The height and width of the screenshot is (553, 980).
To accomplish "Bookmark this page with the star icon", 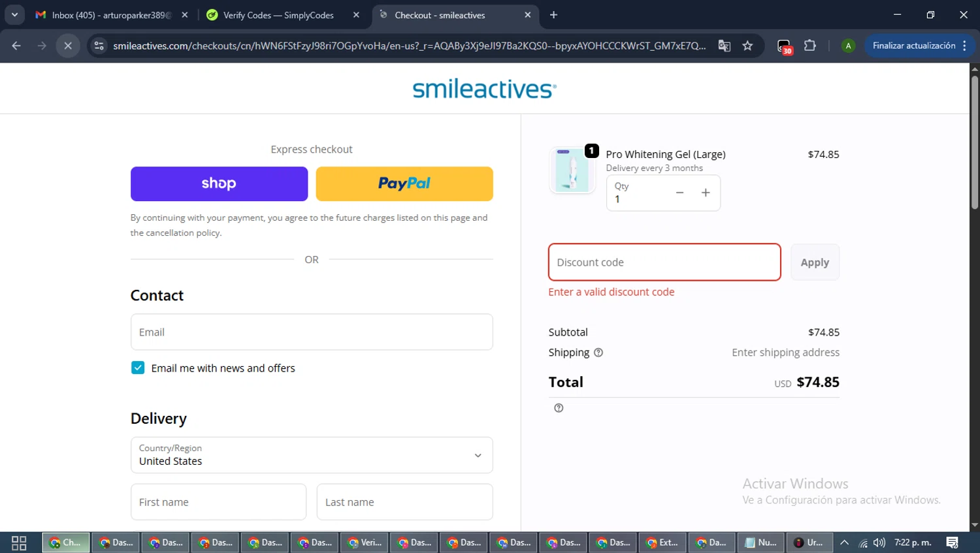I will [x=748, y=46].
